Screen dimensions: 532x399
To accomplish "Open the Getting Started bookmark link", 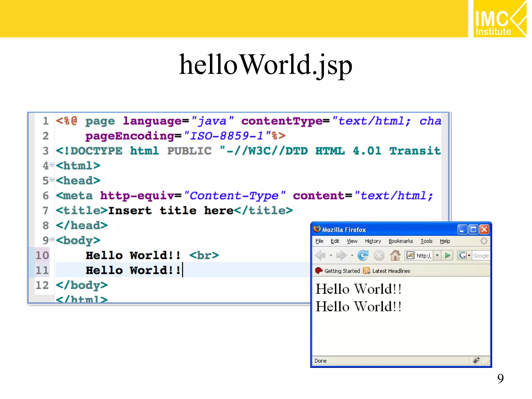I will click(x=342, y=271).
